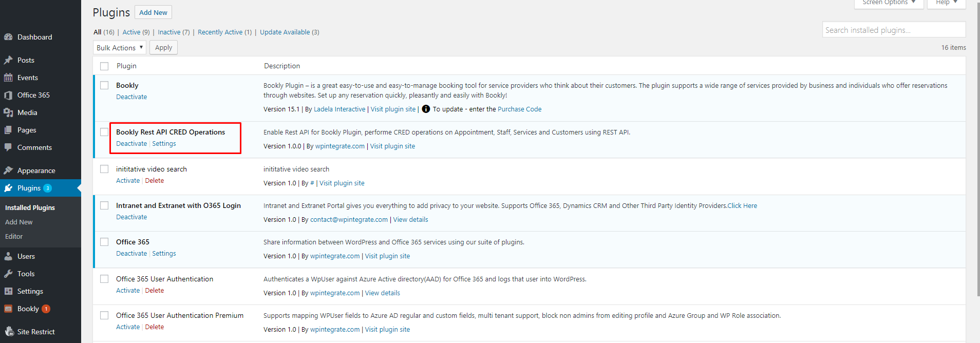980x343 pixels.
Task: Show All plugins filter
Action: tap(104, 32)
